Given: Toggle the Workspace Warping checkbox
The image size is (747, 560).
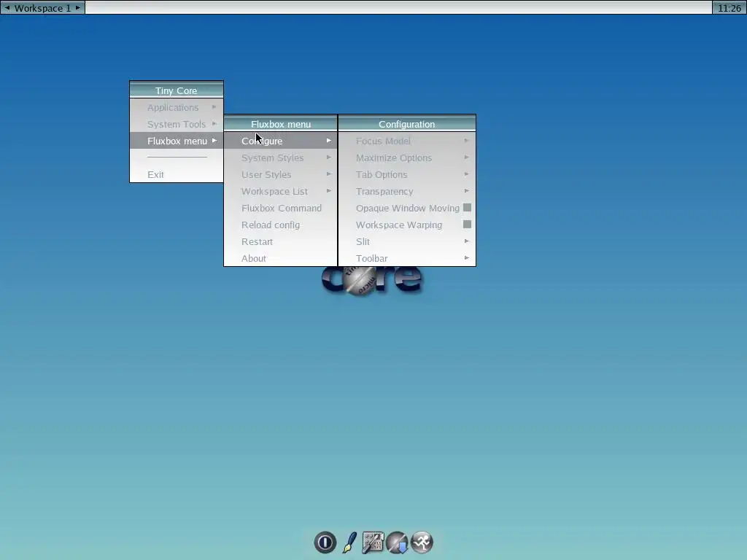Looking at the screenshot, I should [x=468, y=225].
